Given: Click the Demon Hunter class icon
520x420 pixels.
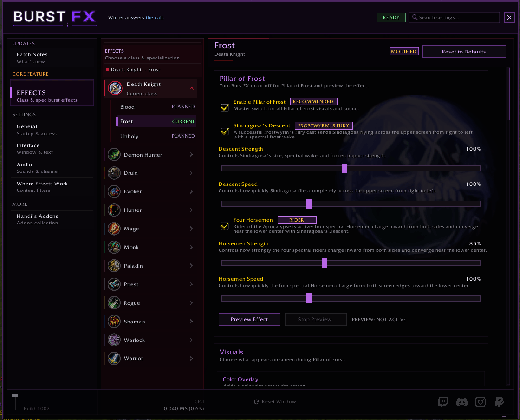Looking at the screenshot, I should pyautogui.click(x=114, y=155).
